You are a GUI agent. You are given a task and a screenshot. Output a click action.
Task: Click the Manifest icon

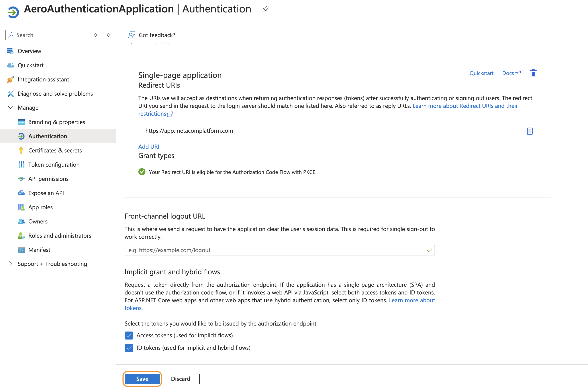(x=21, y=250)
